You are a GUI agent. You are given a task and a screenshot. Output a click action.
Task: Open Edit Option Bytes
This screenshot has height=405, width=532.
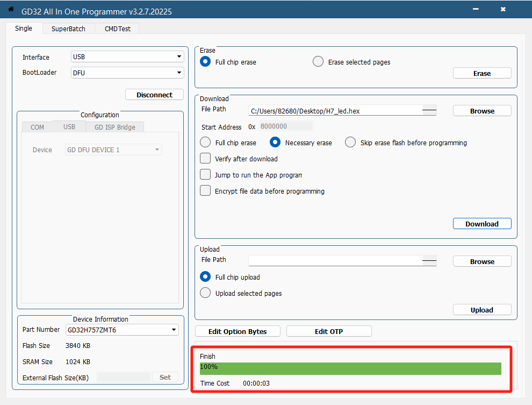[238, 331]
